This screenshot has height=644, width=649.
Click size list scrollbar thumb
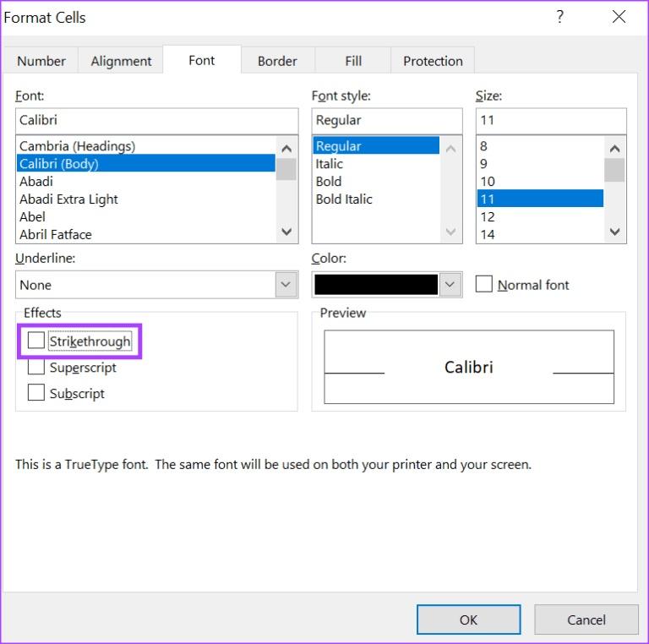(614, 170)
